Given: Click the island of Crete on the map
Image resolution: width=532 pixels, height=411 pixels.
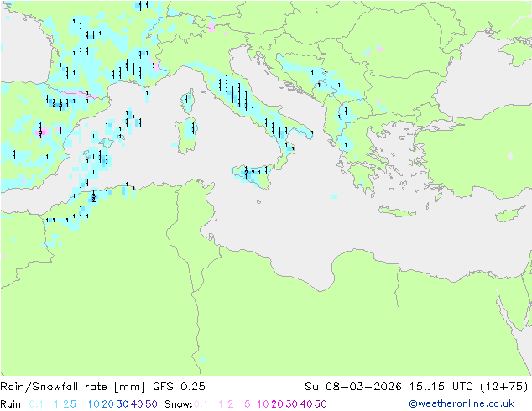Looking at the screenshot, I should [397, 211].
